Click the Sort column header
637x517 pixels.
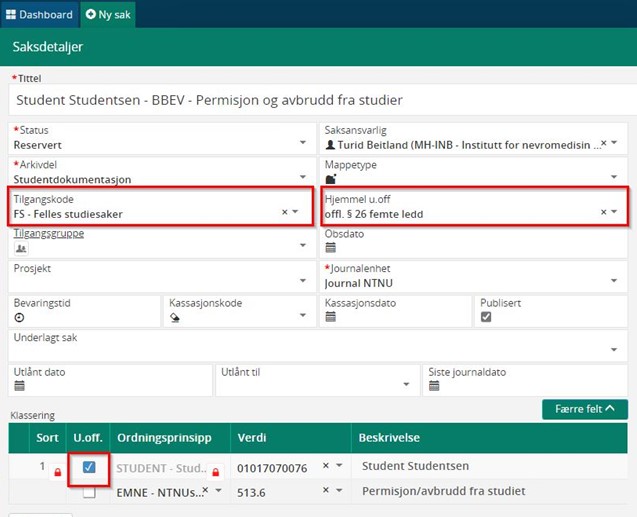[48, 438]
